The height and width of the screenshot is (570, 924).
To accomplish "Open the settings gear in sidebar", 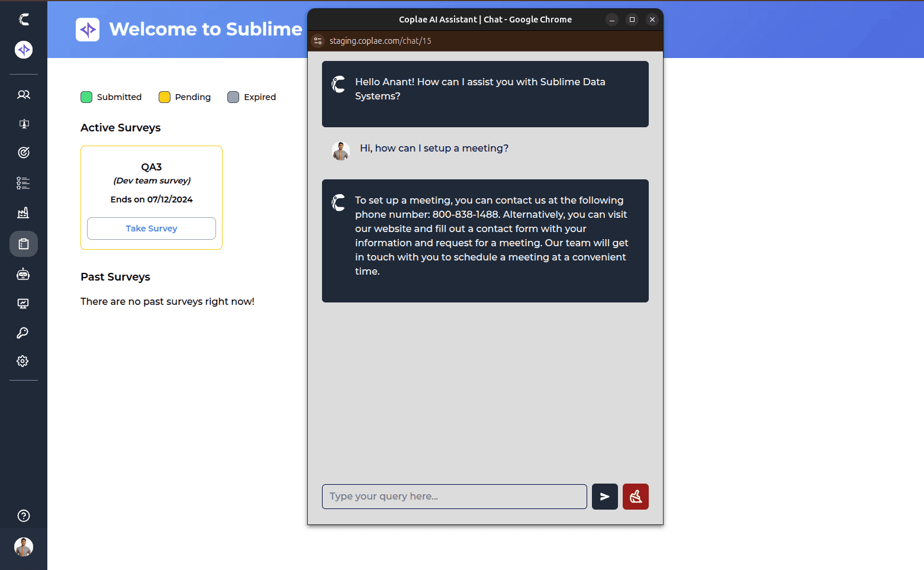I will (x=22, y=361).
